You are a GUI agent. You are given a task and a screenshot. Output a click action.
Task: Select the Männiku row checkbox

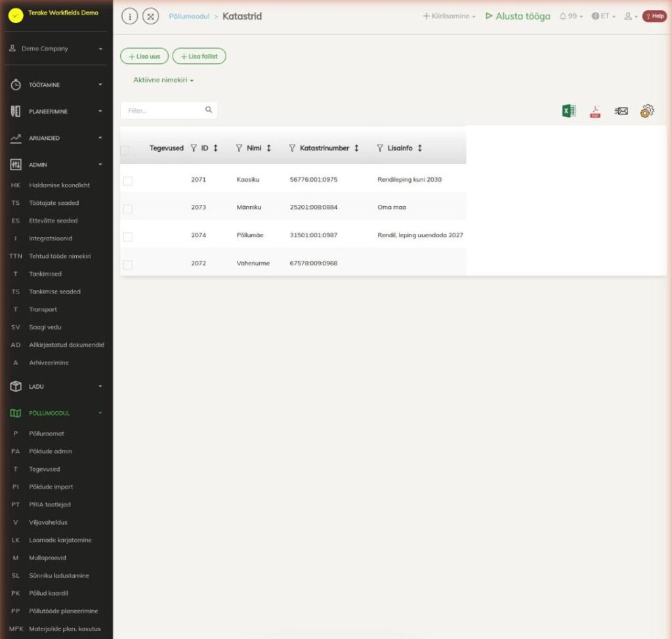[x=128, y=209]
